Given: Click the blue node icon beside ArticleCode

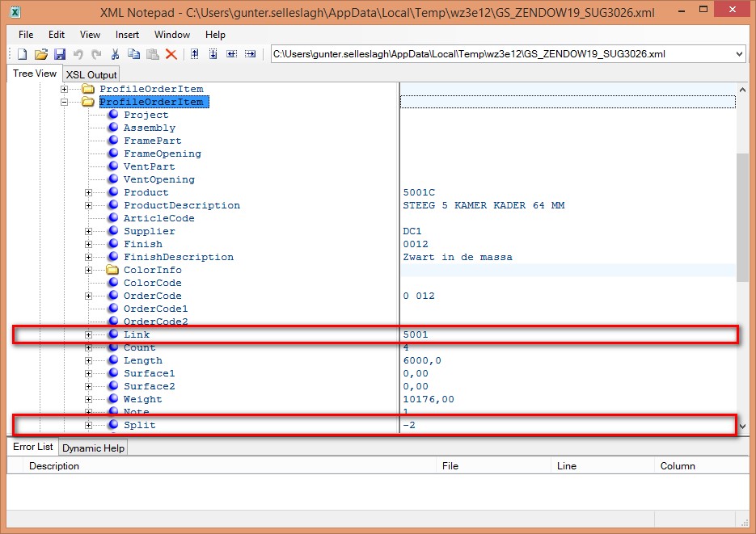Looking at the screenshot, I should [113, 217].
